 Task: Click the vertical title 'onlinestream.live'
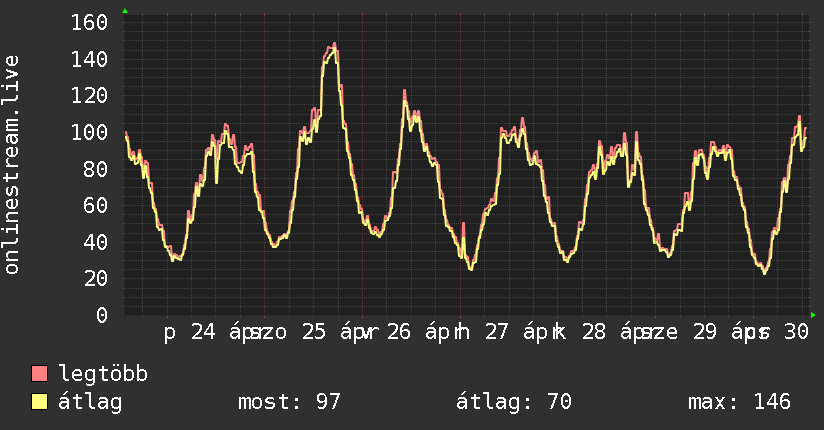[12, 165]
